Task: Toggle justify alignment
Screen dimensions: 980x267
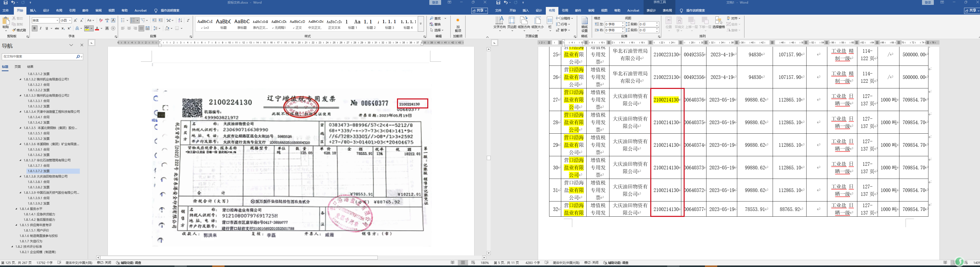Action: 141,28
